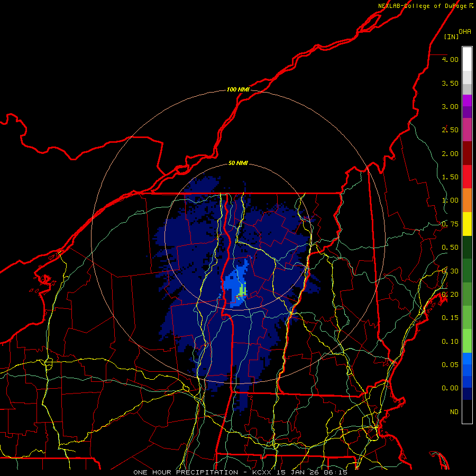Click the 0.15 scale value
476x476 pixels.
tap(450, 318)
